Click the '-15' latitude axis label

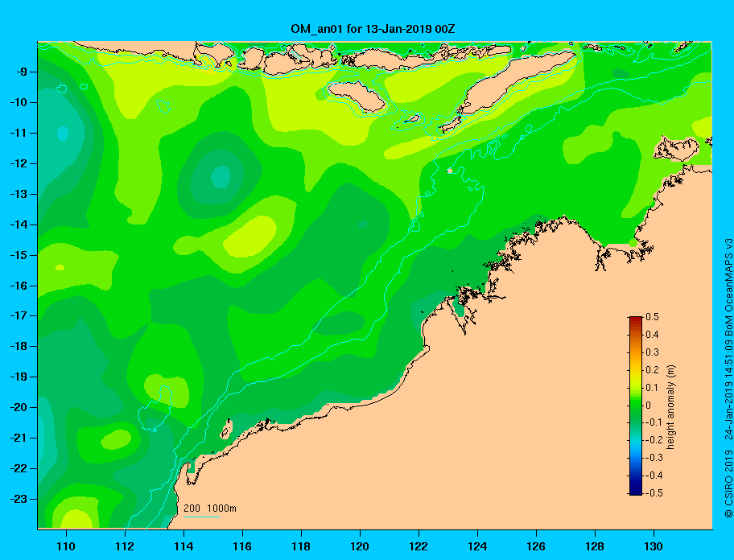(x=19, y=255)
